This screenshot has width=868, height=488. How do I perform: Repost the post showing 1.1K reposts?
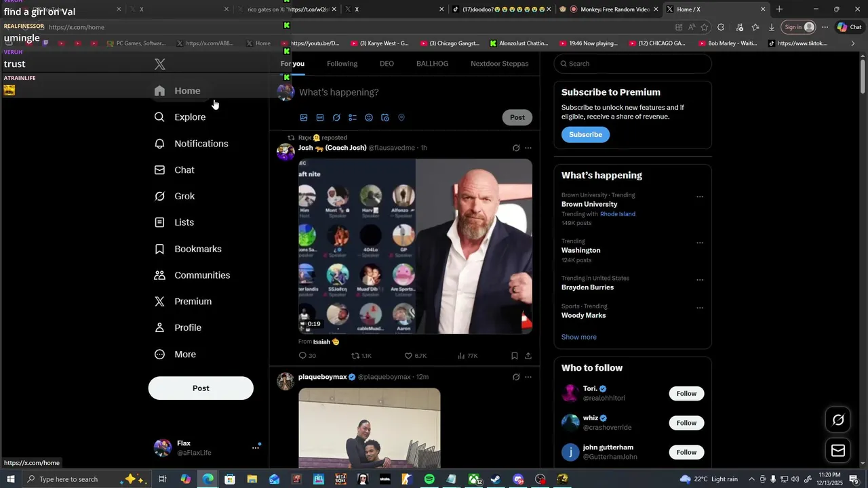(x=361, y=356)
